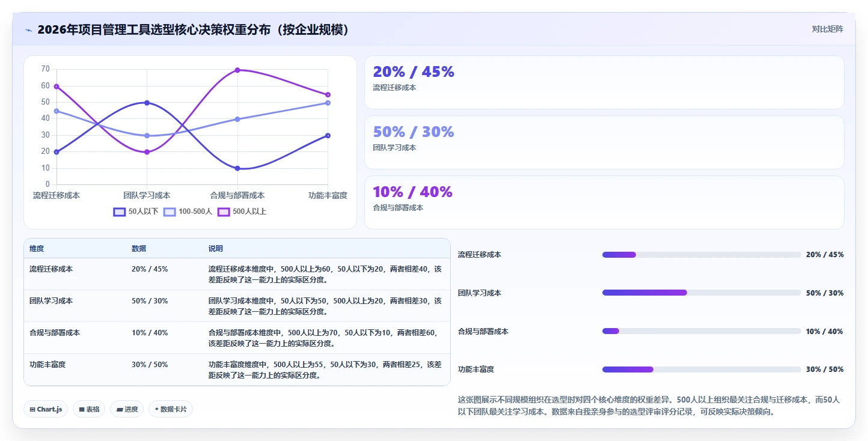Click the 合规与部署成本 cell in the table

[55, 333]
